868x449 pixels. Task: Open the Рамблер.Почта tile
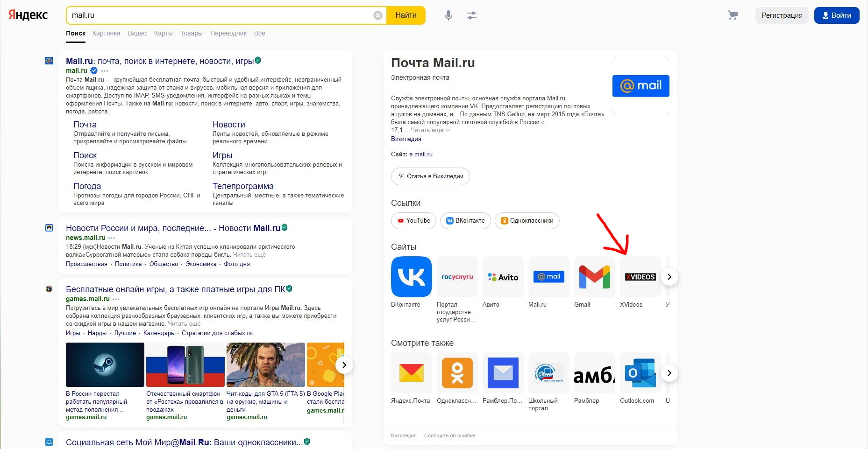[503, 373]
